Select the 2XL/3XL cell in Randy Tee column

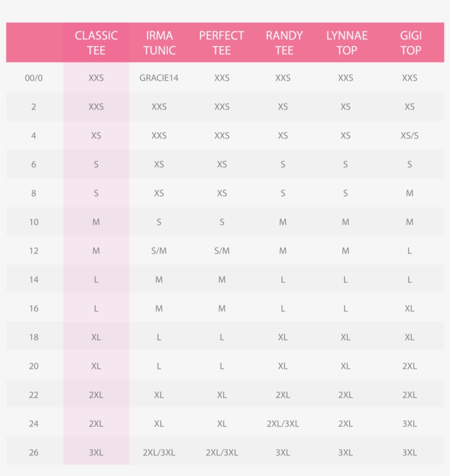(283, 424)
